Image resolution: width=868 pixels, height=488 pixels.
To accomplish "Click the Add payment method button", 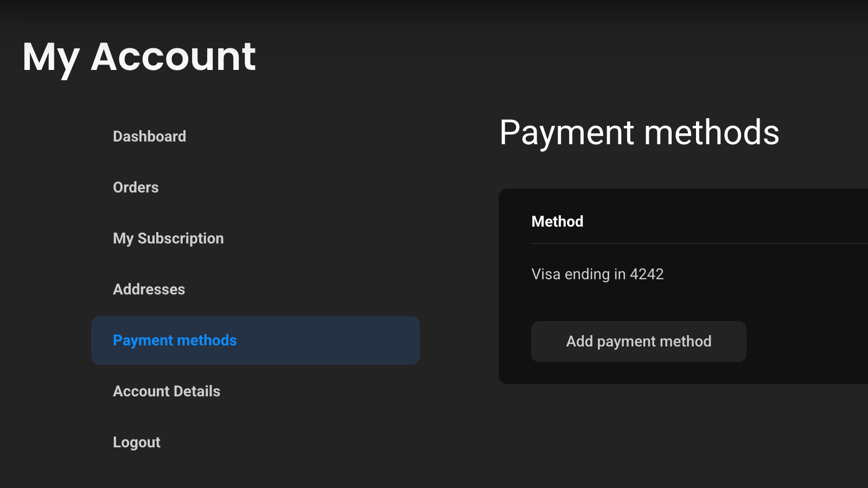I will (639, 341).
